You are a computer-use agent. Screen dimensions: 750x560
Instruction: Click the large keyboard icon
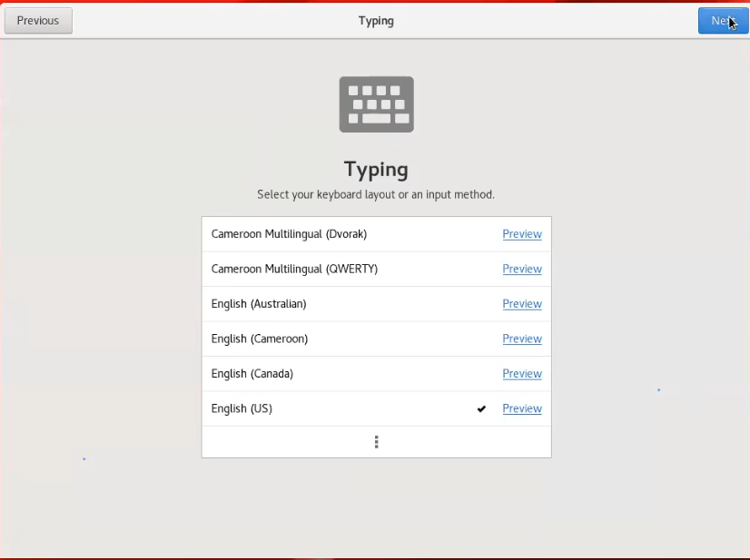point(377,104)
